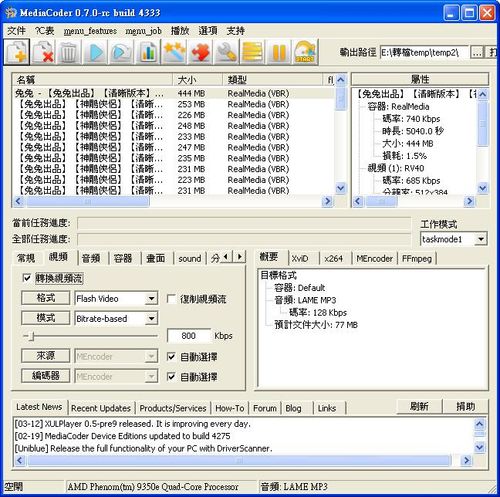
Task: Click the Preview play-with-disc icon
Action: coord(121,52)
